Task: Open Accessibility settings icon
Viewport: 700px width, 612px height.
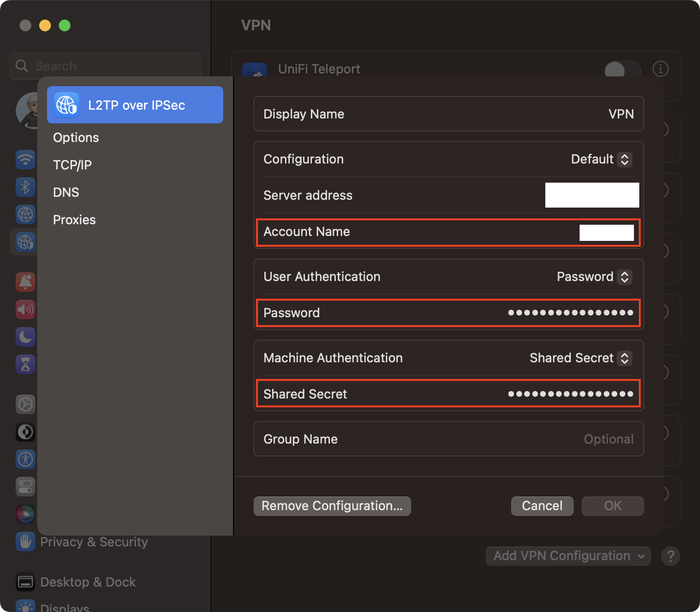Action: click(x=25, y=459)
